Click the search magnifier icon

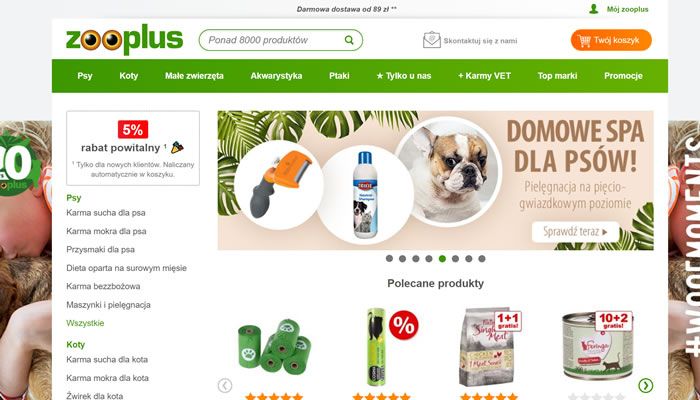tap(349, 40)
